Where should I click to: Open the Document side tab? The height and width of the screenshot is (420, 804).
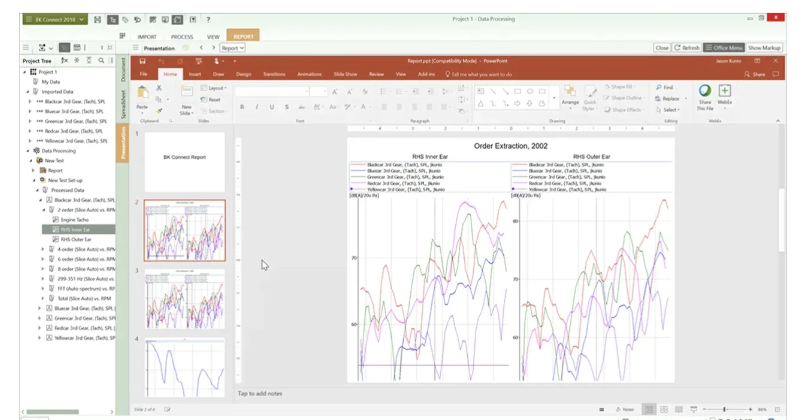coord(123,70)
